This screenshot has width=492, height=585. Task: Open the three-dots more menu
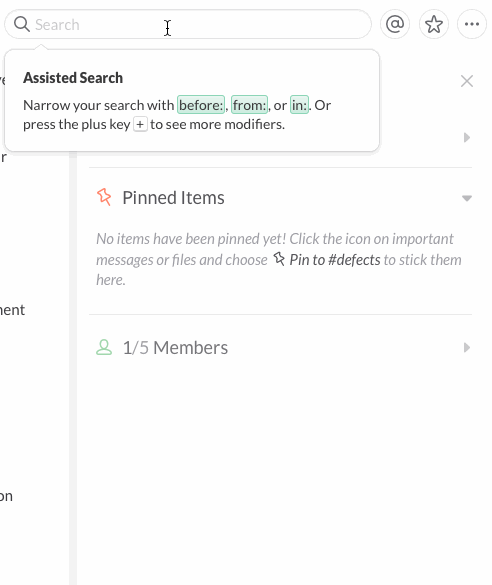(472, 24)
